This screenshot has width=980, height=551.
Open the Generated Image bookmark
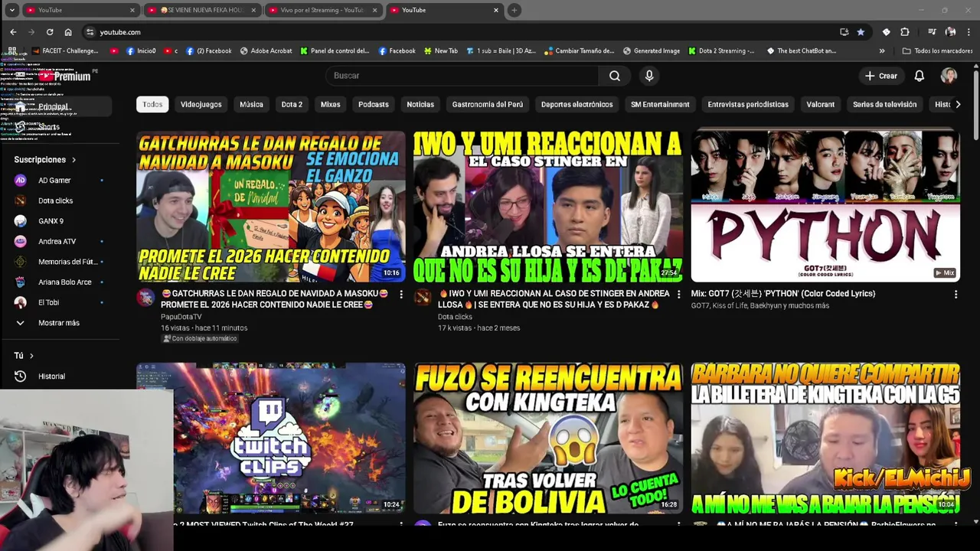[651, 51]
